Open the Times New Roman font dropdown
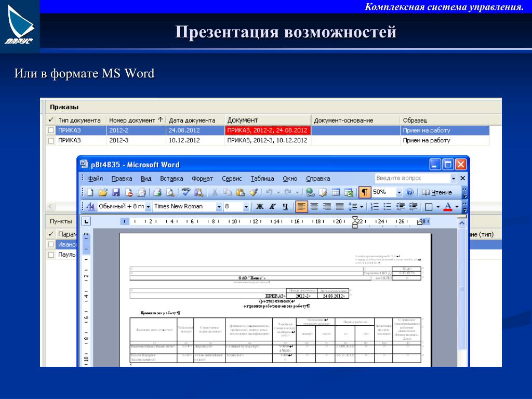The height and width of the screenshot is (399, 532). (219, 206)
